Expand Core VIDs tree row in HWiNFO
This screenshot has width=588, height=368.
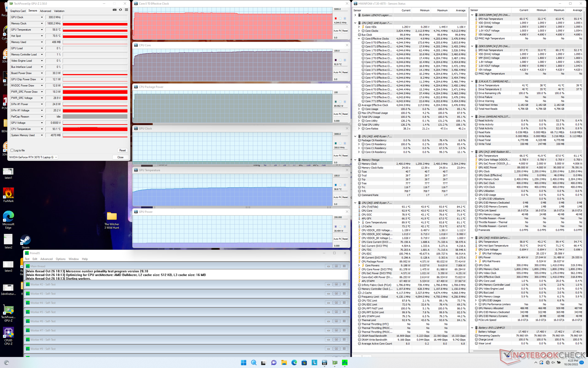click(359, 27)
